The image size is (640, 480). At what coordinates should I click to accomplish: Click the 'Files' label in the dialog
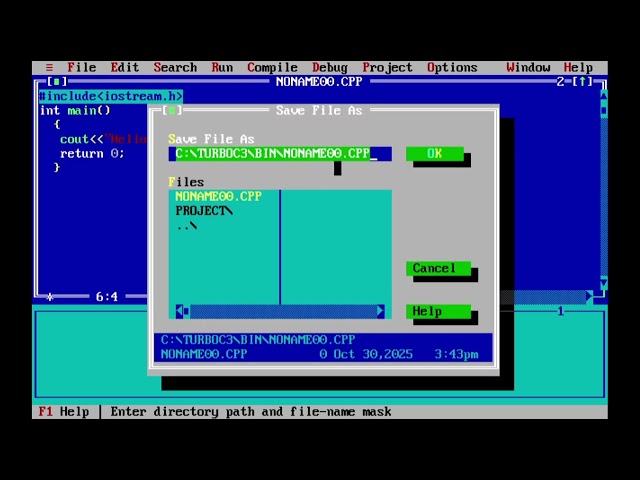(x=186, y=182)
